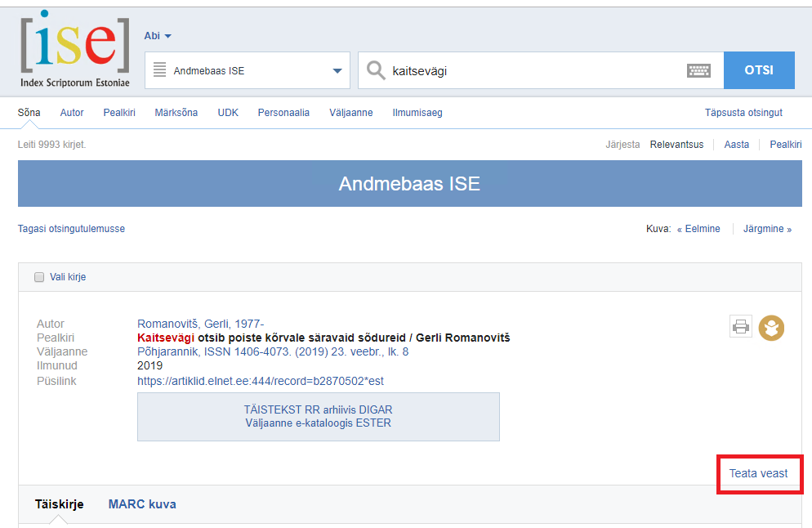
Task: Go to the Eelmine record
Action: click(698, 229)
